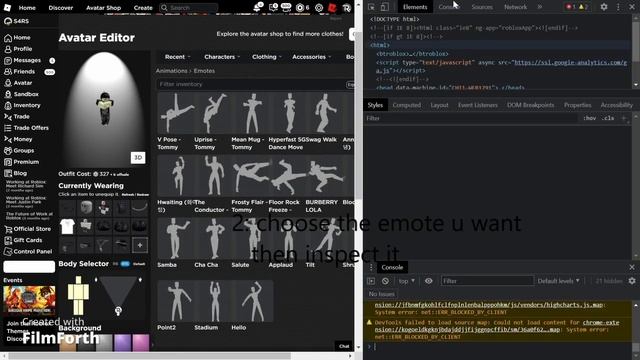Pick the purple background swatch
Viewport: 640px width, 360px height.
point(122,342)
